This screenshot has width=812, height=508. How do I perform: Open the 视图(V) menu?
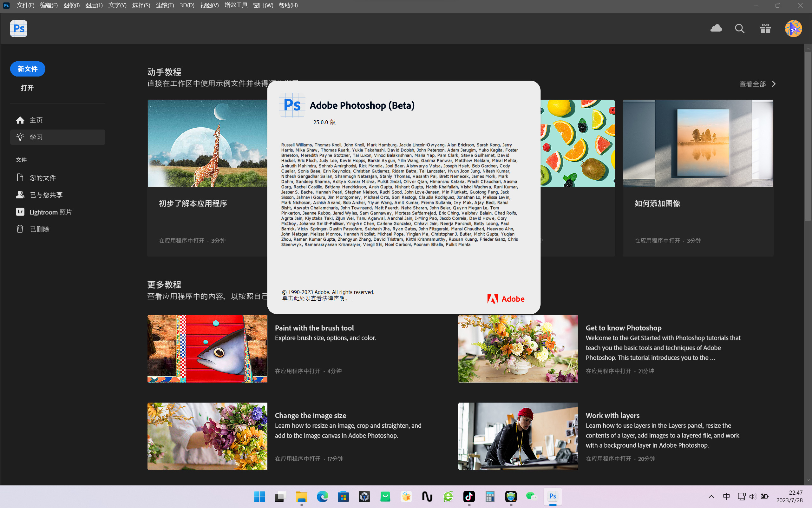tap(209, 5)
